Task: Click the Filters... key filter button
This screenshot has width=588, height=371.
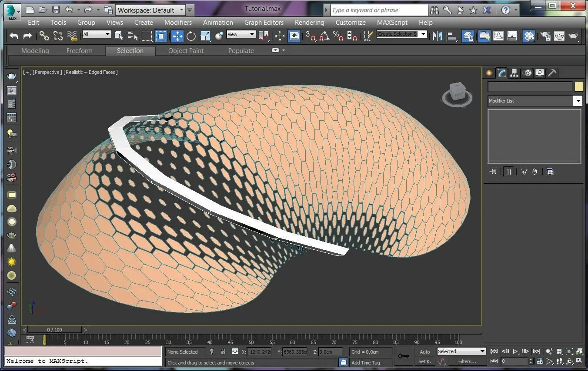Action: click(467, 361)
